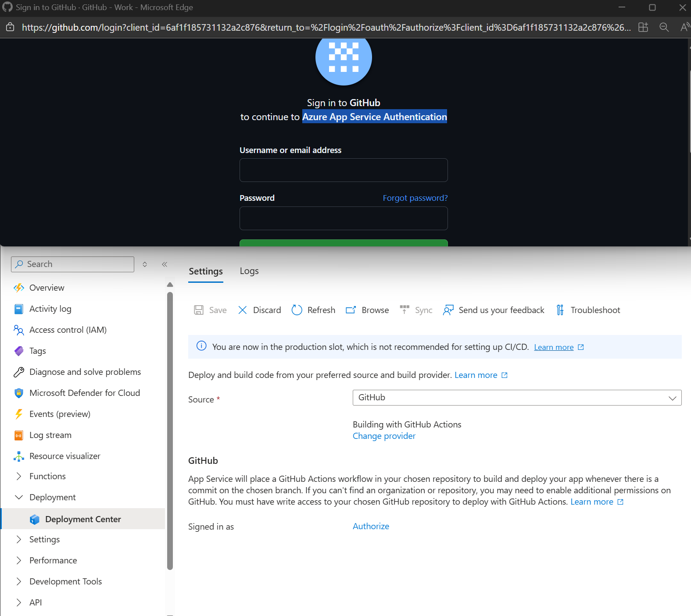Collapse the Deployment section

coord(19,497)
